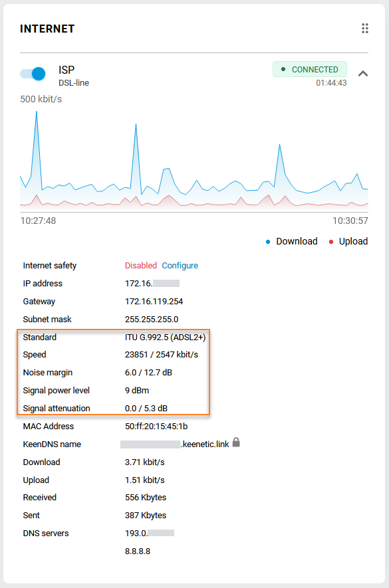Click the chart start time 10:27:48
The height and width of the screenshot is (588, 389).
click(38, 221)
